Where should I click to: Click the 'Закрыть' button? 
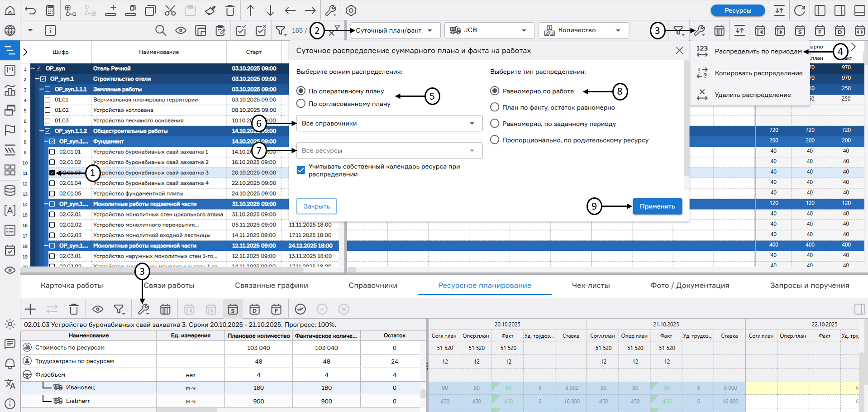(x=316, y=206)
